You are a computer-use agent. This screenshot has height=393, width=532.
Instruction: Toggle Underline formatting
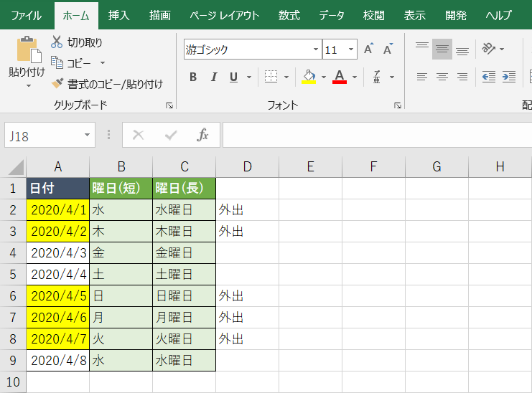(x=233, y=77)
